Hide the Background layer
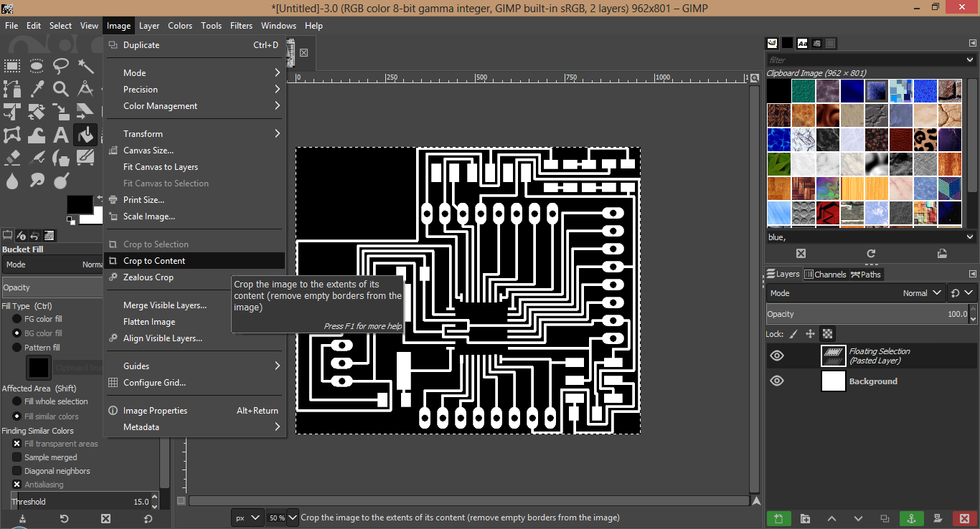 tap(777, 381)
